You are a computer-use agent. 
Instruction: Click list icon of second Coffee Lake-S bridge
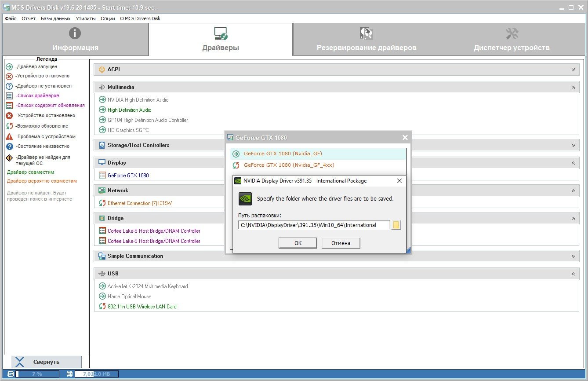pyautogui.click(x=102, y=241)
